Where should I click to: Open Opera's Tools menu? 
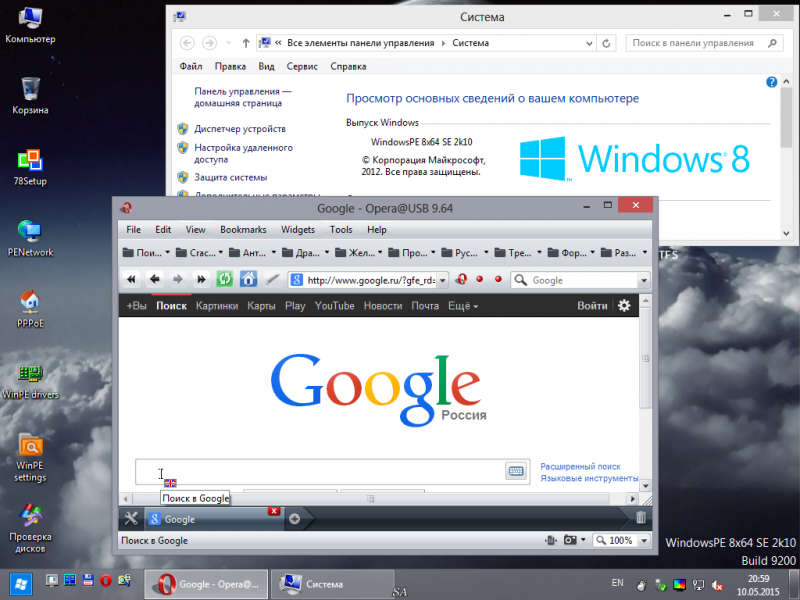coord(341,230)
